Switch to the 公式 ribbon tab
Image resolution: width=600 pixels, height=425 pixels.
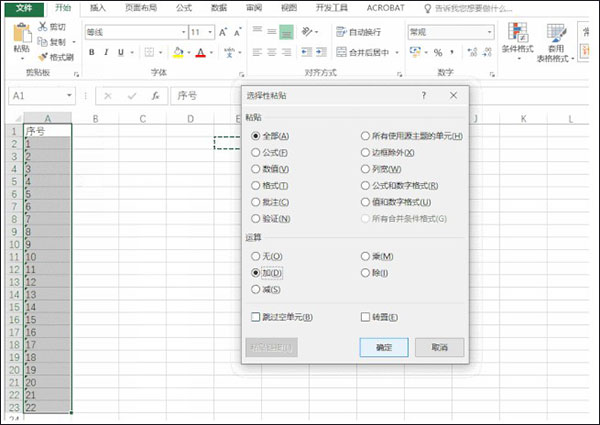(x=183, y=7)
